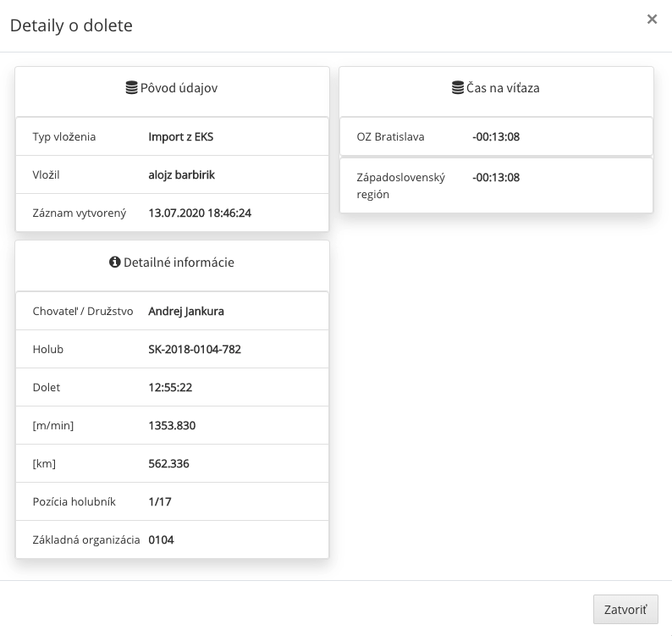Click the info icon beside Detailné informácie
Image resolution: width=672 pixels, height=636 pixels.
pyautogui.click(x=115, y=262)
